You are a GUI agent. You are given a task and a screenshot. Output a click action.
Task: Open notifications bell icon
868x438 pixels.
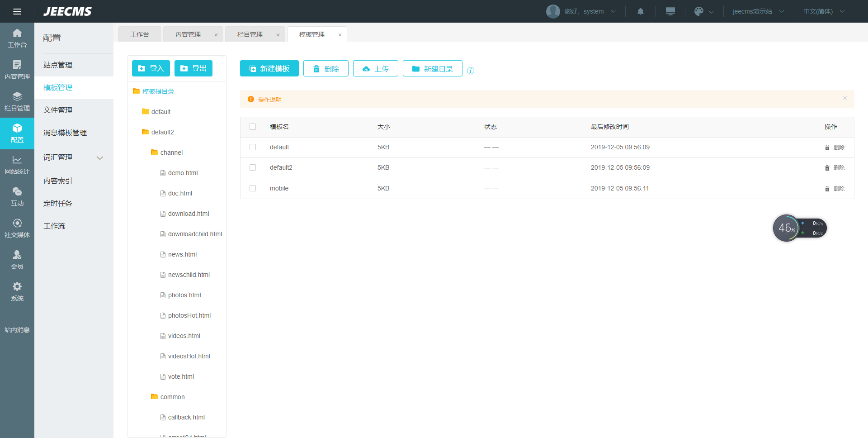[640, 11]
